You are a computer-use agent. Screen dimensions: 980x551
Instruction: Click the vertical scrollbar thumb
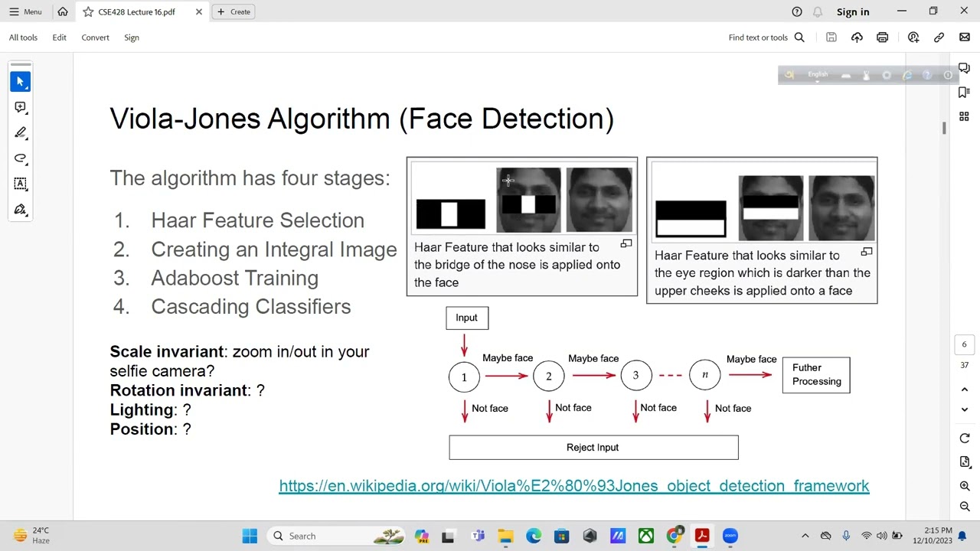point(944,128)
